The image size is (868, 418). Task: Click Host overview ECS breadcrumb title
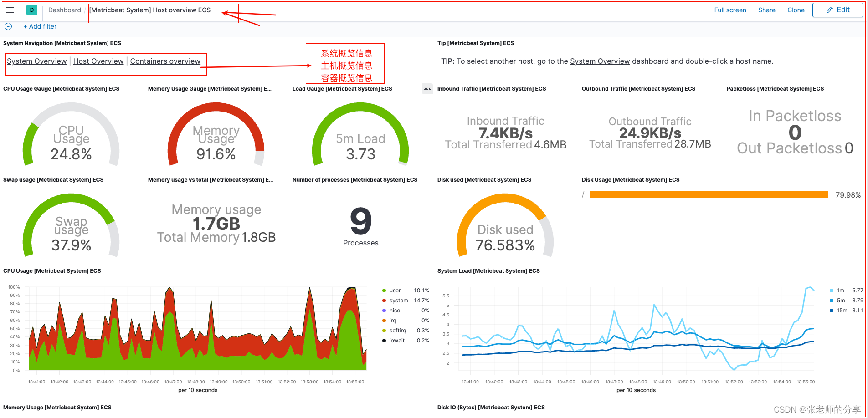pyautogui.click(x=150, y=10)
